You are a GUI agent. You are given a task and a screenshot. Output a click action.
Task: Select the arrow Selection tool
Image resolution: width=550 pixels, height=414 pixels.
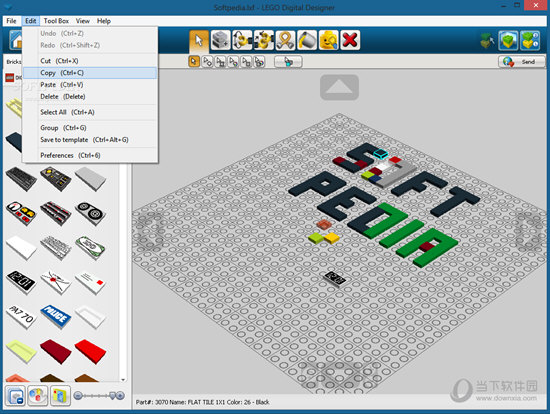tap(199, 41)
